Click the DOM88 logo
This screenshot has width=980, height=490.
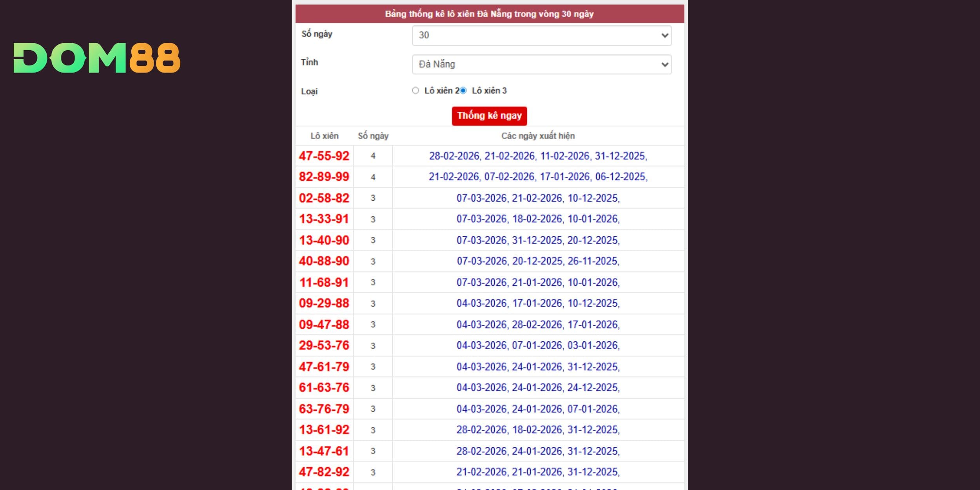(x=97, y=58)
